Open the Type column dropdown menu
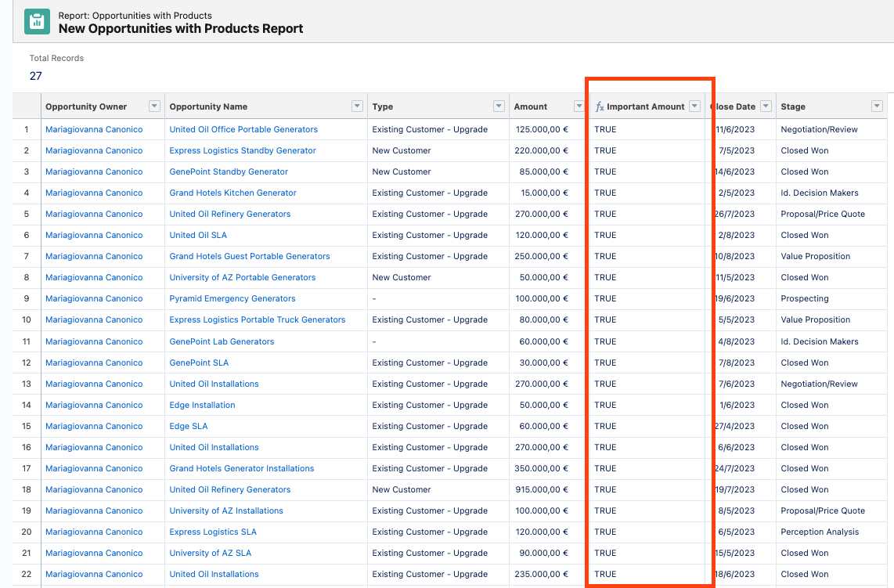 click(x=499, y=106)
